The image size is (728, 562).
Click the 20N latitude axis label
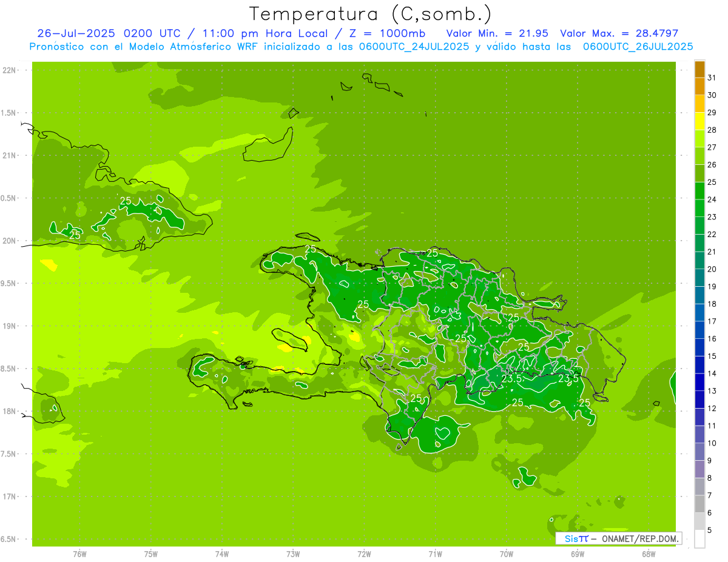pos(10,241)
